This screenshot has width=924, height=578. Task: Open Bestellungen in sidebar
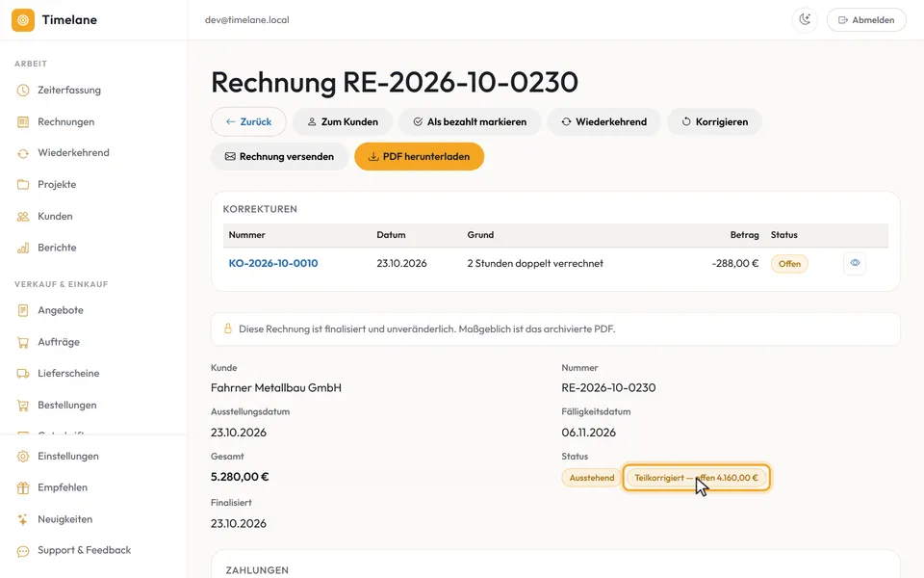point(67,406)
